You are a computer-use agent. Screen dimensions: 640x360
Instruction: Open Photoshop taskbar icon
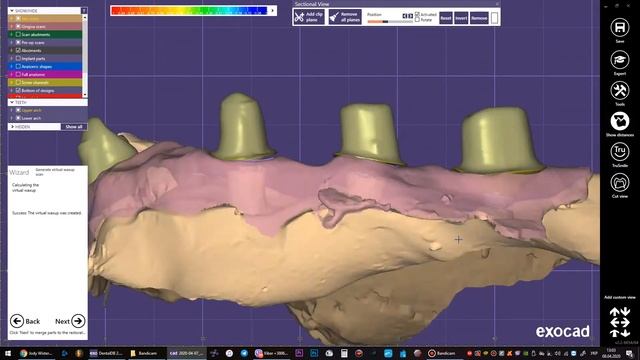click(314, 353)
